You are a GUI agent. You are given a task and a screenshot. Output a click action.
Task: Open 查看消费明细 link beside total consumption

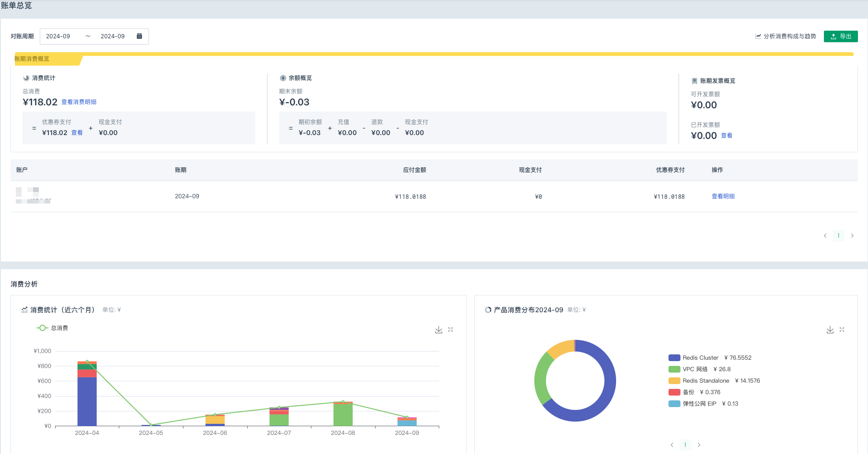(79, 102)
